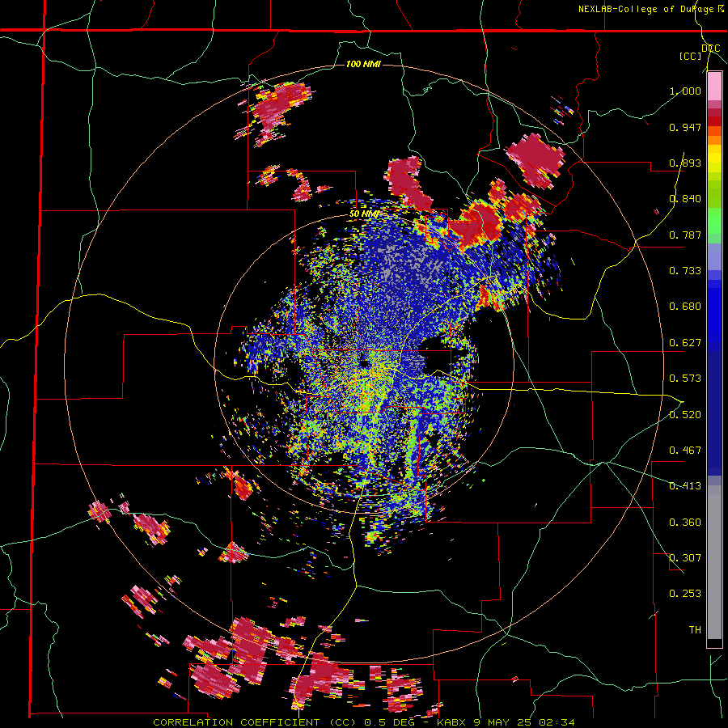Click the radar site center black dot
Viewport: 728px width, 728px height.
coord(364,363)
